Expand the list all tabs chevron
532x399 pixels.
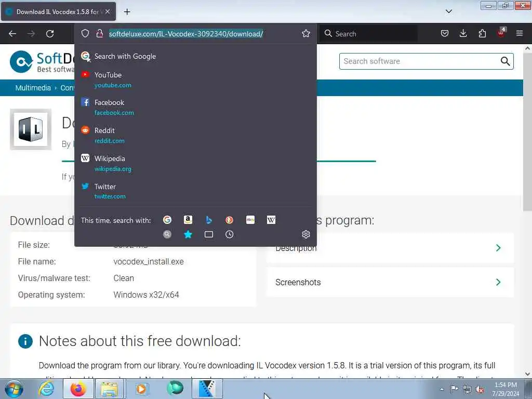[x=448, y=11]
